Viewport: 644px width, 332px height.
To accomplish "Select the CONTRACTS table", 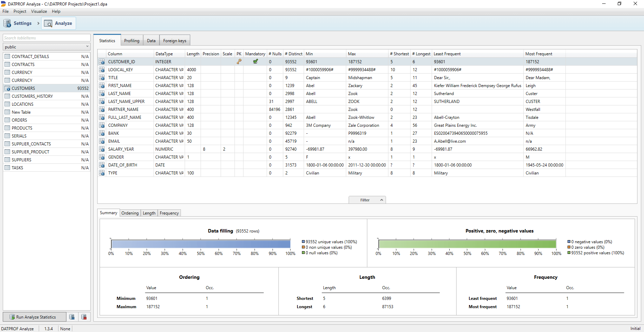I will (x=47, y=64).
